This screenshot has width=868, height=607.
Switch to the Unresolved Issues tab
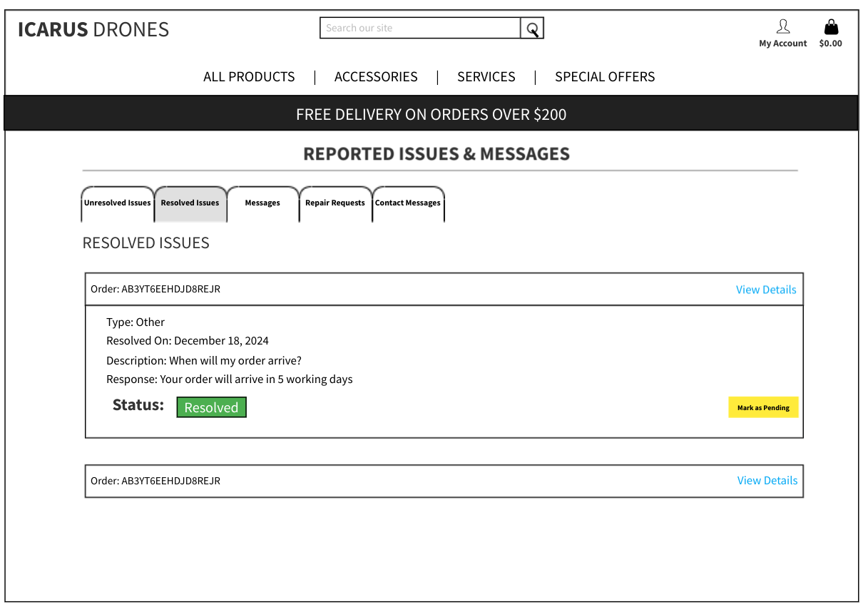tap(117, 203)
